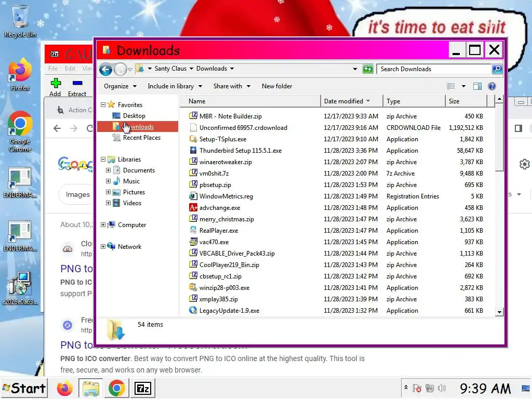Click the Santy Claus breadcrumb
This screenshot has height=399, width=532.
170,69
